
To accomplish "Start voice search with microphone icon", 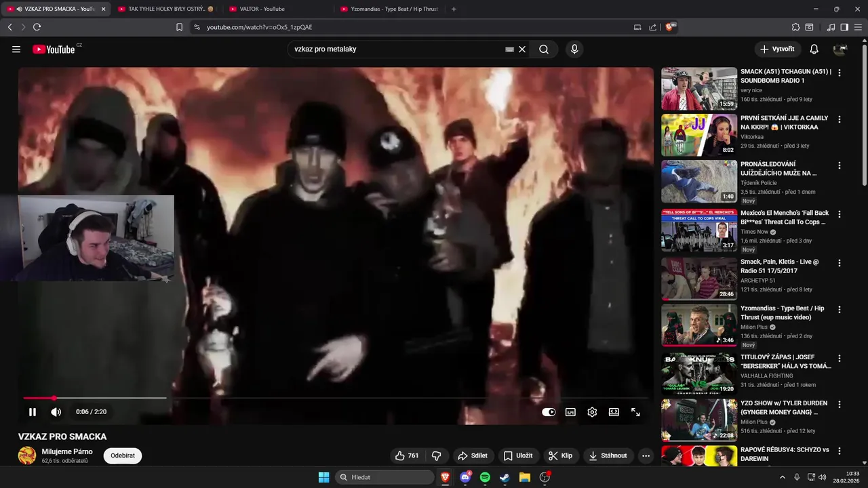I will [x=574, y=49].
